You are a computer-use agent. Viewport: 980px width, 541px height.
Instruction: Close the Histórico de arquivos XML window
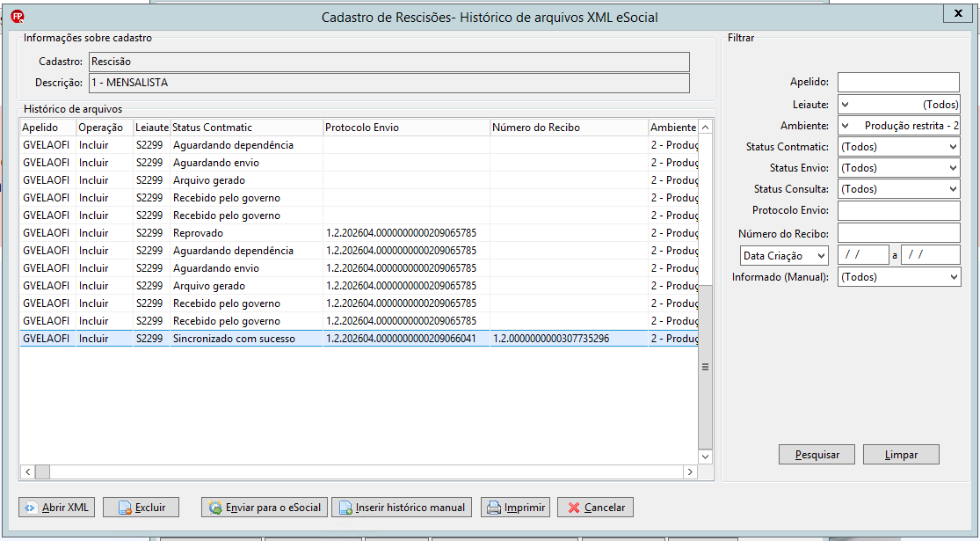(957, 14)
